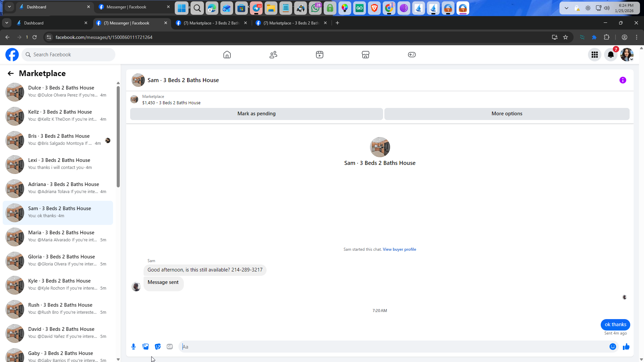Viewport: 644px width, 362px height.
Task: Reload the current page
Action: (35, 37)
